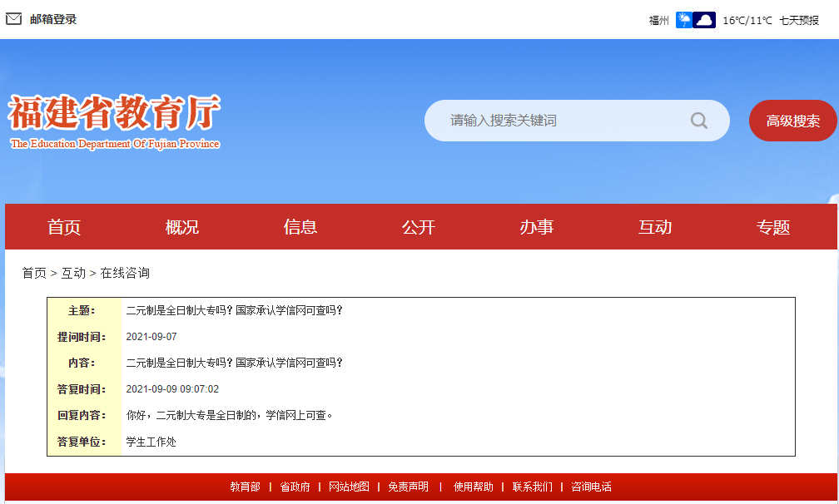Open 公开 navigation item
Viewport: 839px width, 504px height.
419,227
